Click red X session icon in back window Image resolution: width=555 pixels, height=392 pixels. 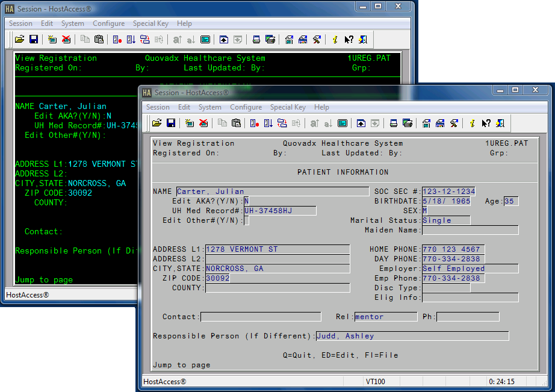(x=66, y=39)
